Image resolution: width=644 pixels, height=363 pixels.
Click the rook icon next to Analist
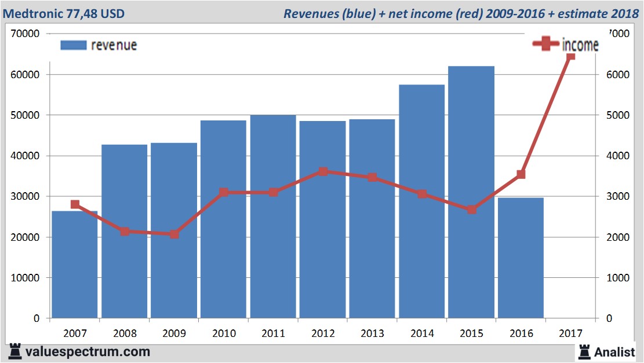[584, 352]
